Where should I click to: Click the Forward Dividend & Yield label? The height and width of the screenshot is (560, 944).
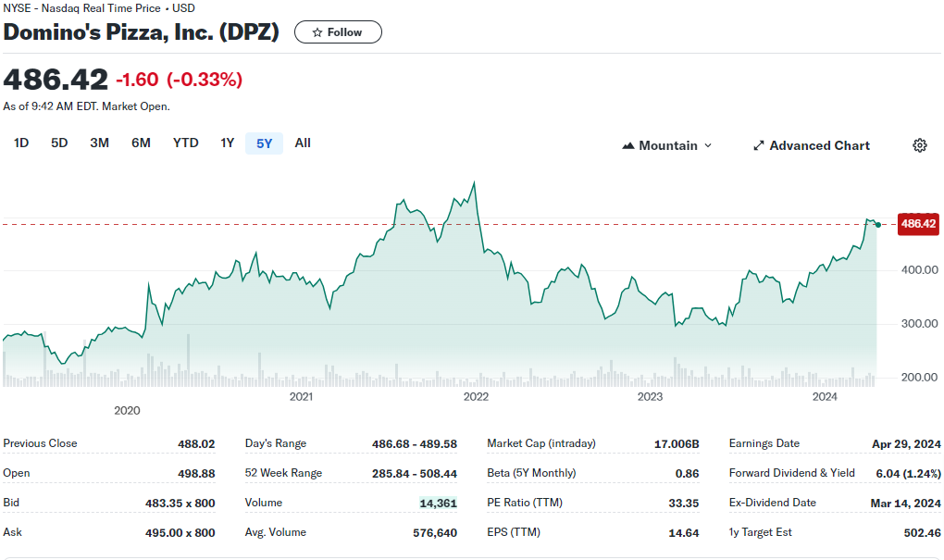tap(791, 473)
